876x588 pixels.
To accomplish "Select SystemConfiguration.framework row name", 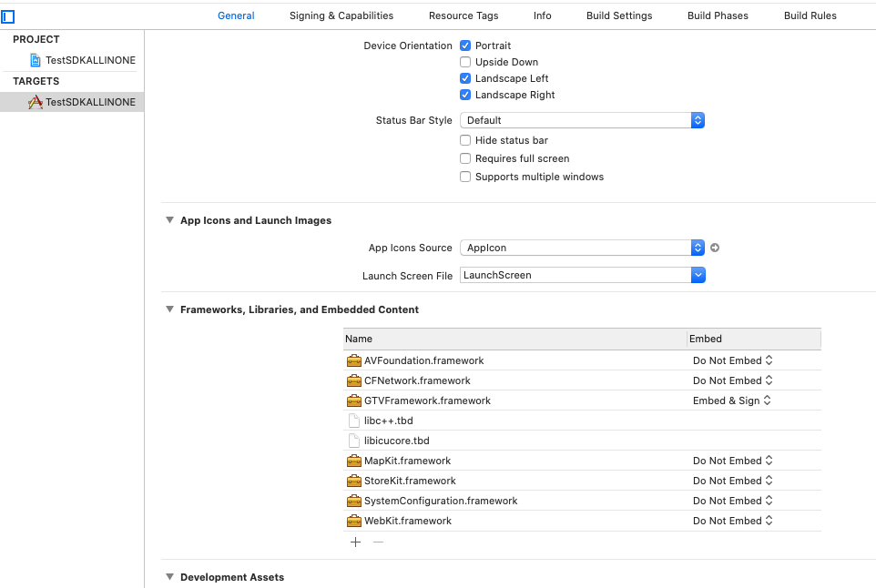I will [x=441, y=501].
